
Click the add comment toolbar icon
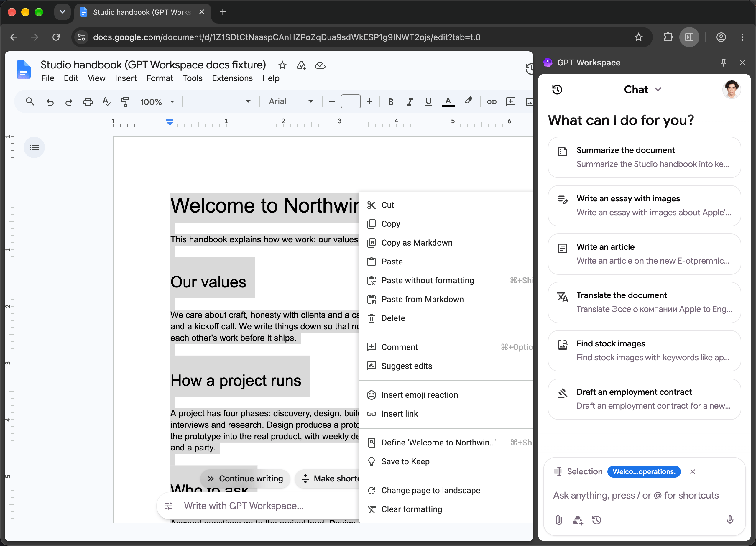pos(510,102)
